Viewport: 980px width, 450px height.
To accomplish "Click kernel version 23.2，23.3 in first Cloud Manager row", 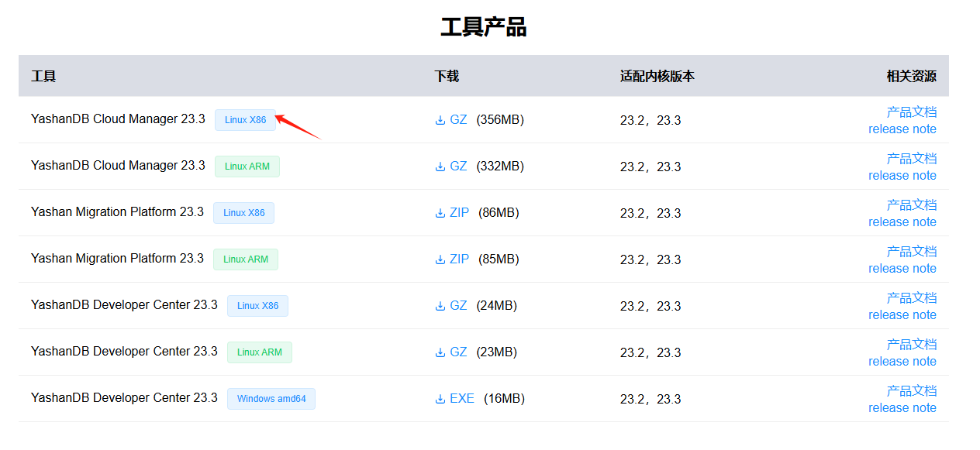I will pyautogui.click(x=650, y=121).
